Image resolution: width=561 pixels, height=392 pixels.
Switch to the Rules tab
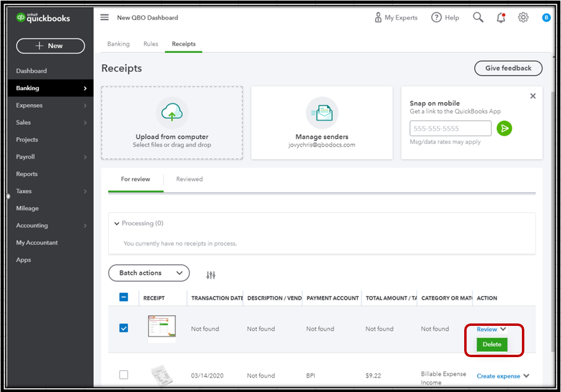tap(151, 44)
